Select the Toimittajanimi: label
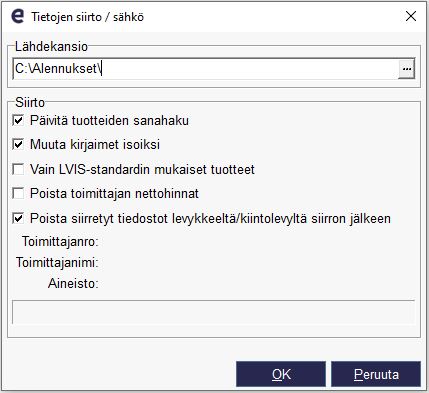 [x=57, y=263]
